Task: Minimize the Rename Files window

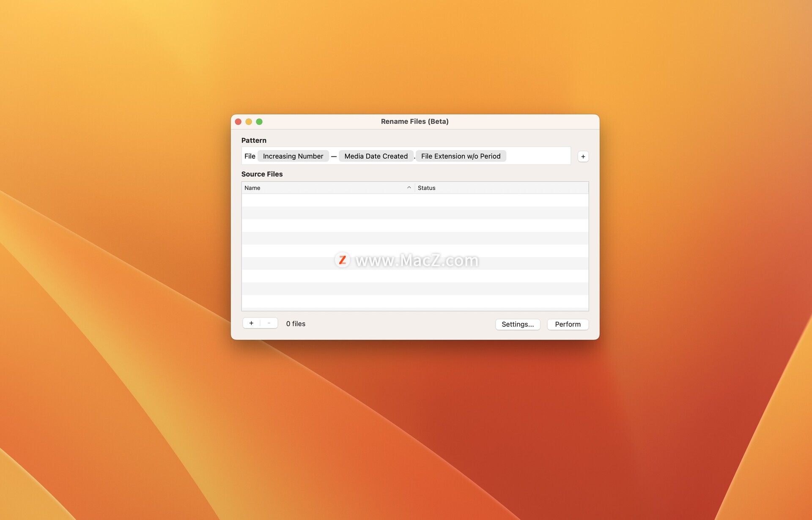Action: click(249, 122)
